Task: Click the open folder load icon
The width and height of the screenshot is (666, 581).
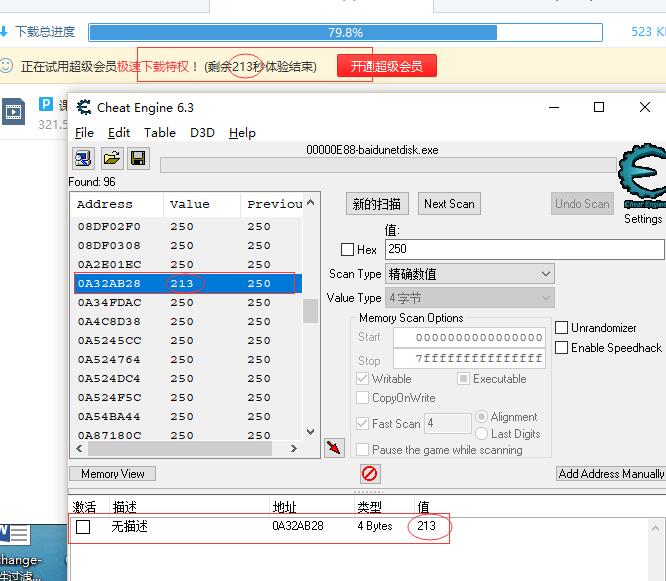Action: pos(111,158)
